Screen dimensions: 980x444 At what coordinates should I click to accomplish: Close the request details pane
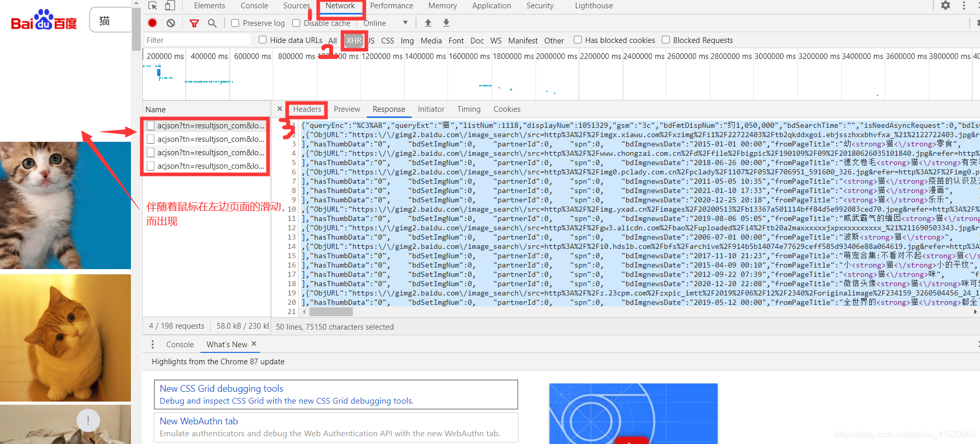click(x=279, y=109)
